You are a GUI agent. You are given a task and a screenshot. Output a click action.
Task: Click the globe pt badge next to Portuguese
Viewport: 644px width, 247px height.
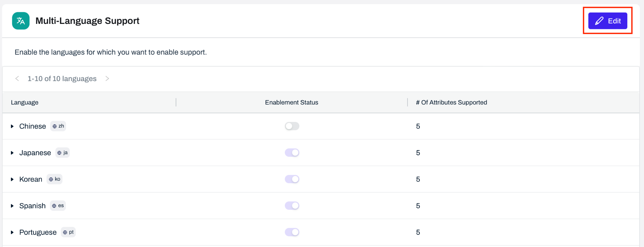68,232
